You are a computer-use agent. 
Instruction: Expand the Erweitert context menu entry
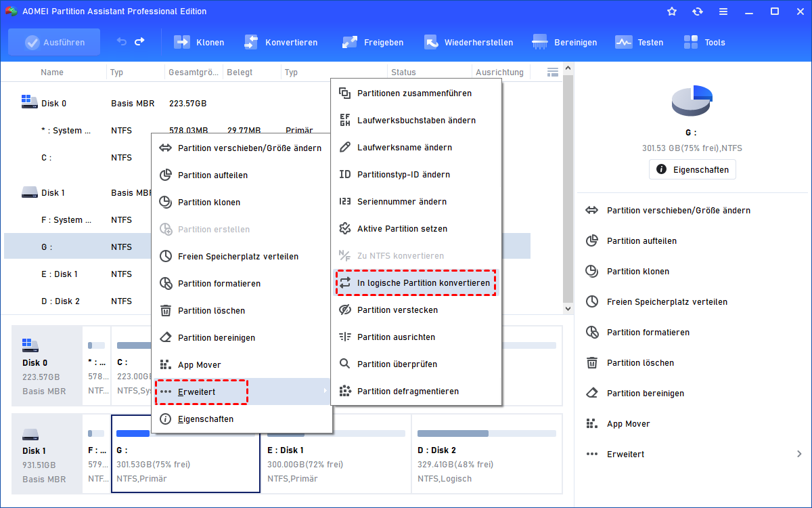pos(242,391)
